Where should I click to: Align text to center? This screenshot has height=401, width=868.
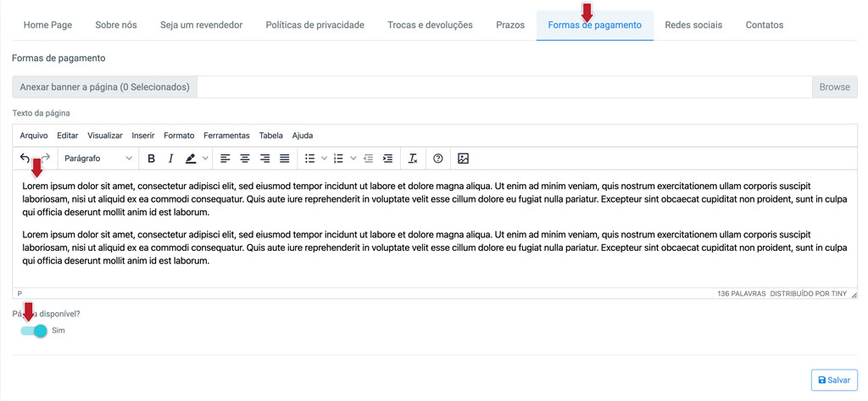tap(245, 159)
